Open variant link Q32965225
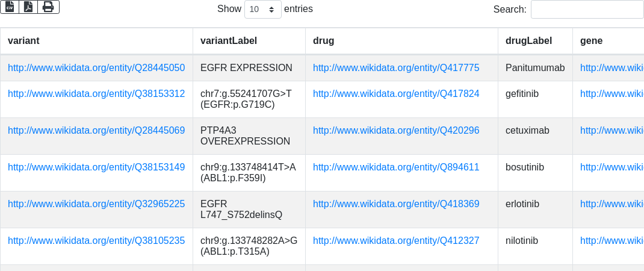The image size is (644, 271). 96,204
